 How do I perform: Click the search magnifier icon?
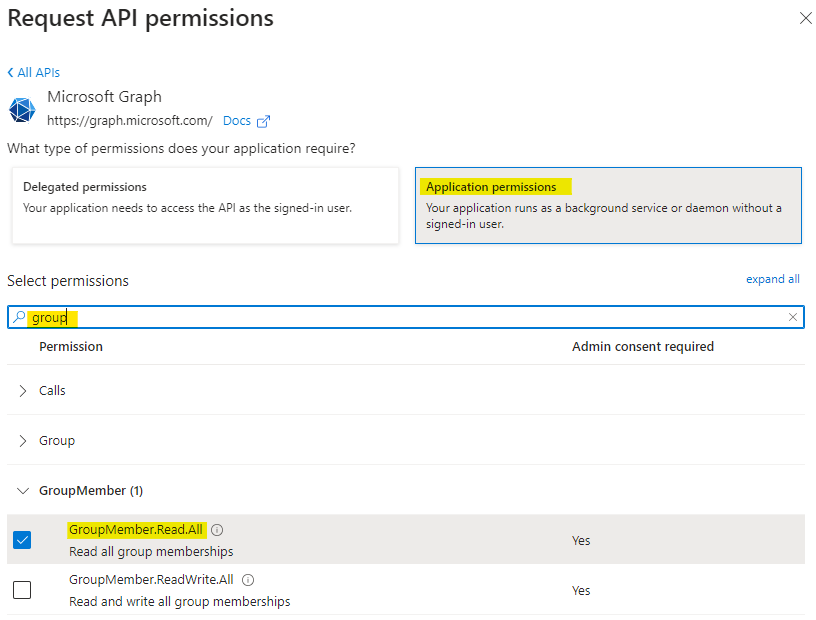pos(19,317)
